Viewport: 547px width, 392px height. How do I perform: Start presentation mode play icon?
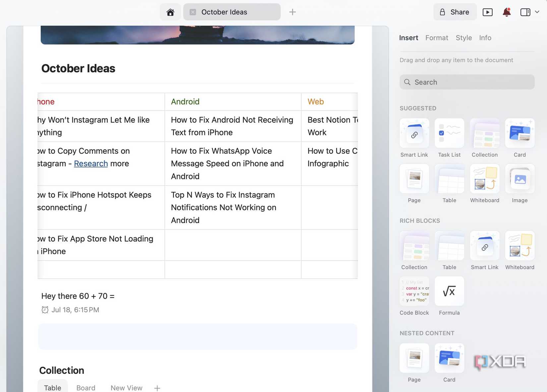(x=488, y=12)
